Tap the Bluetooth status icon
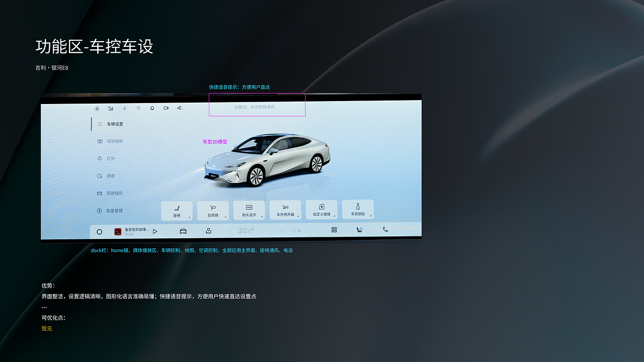This screenshot has width=644, height=362. pyautogui.click(x=125, y=108)
